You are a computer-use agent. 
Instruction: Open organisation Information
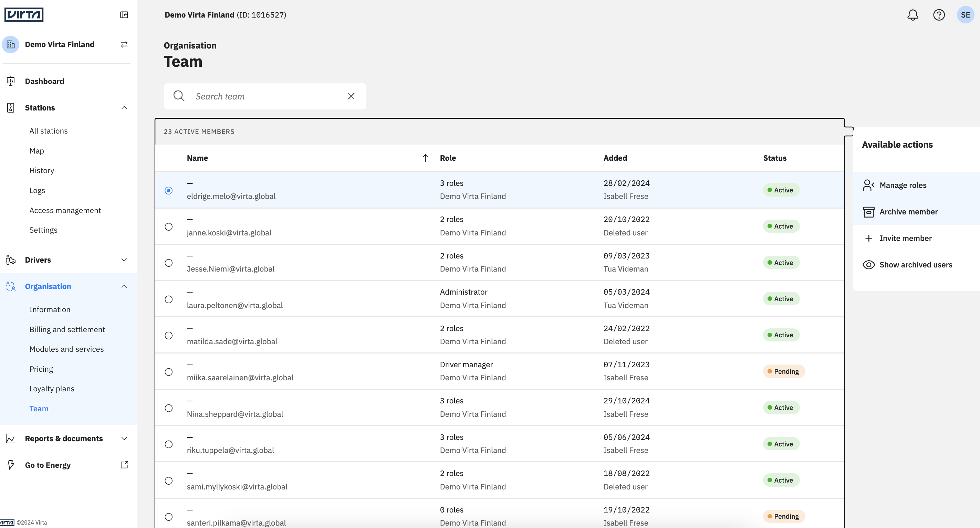(x=50, y=310)
